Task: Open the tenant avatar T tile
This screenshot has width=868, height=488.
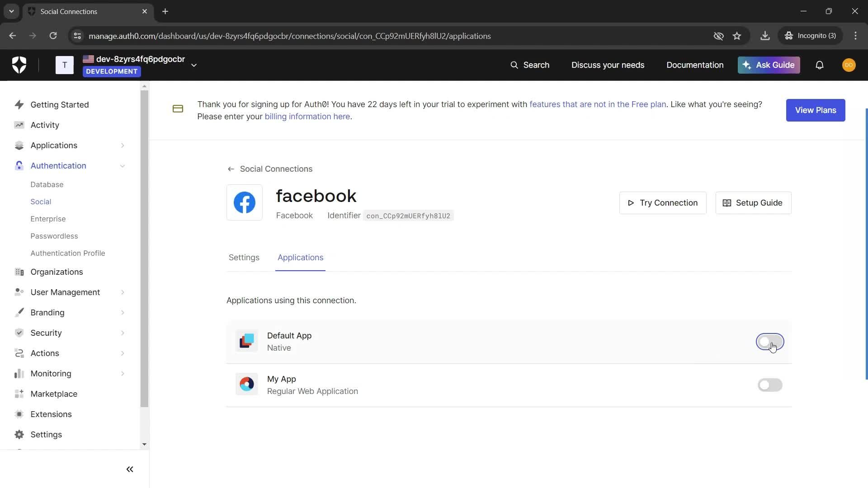Action: tap(65, 65)
